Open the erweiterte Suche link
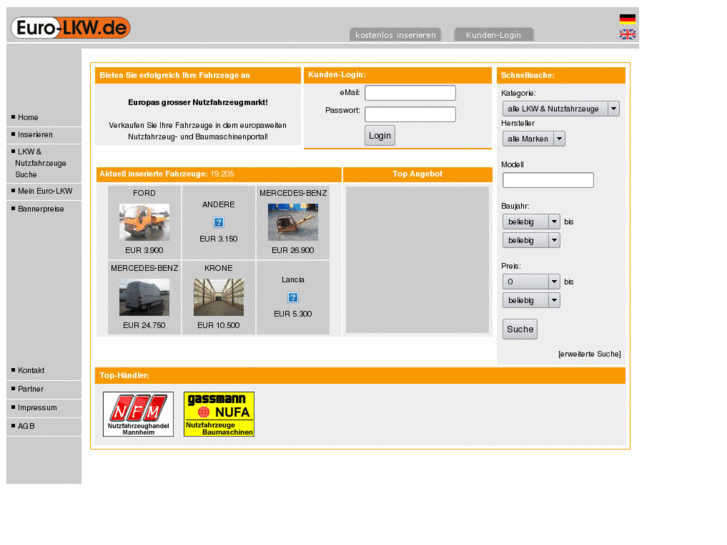 point(589,354)
